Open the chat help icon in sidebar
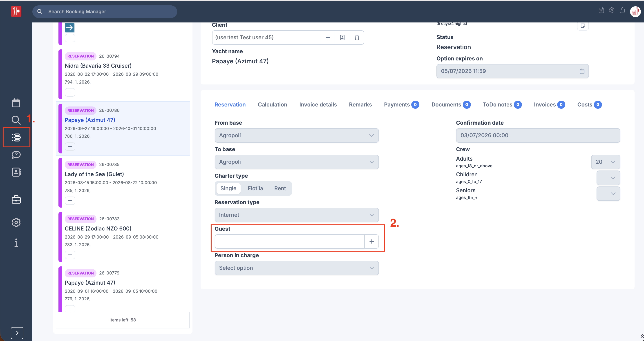Image resolution: width=644 pixels, height=341 pixels. pos(16,155)
